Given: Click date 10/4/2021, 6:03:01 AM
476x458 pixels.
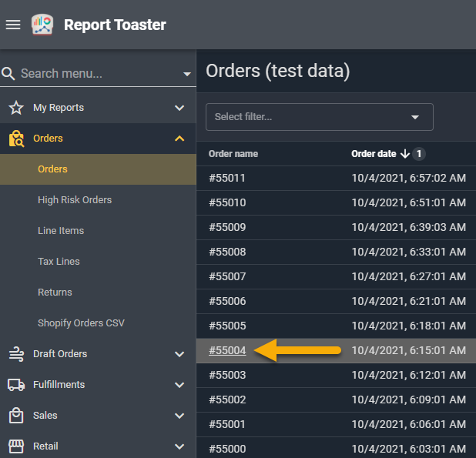Looking at the screenshot, I should (x=409, y=449).
